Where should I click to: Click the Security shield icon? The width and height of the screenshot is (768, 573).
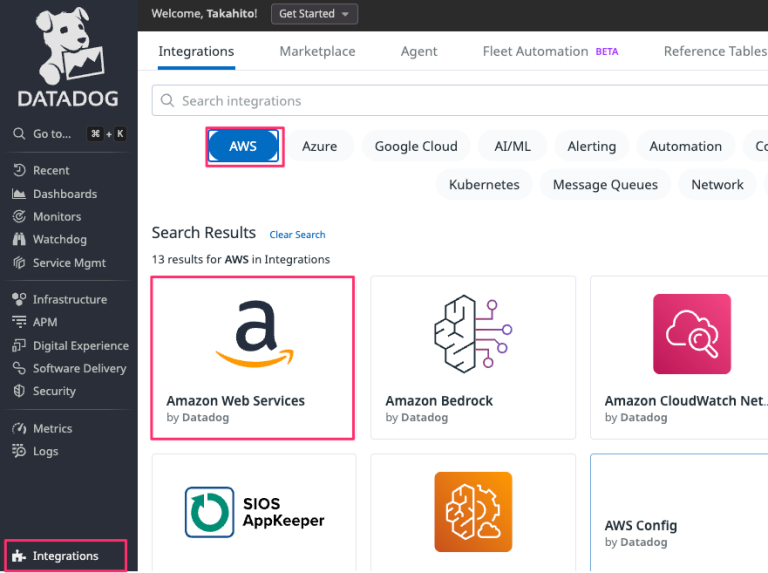[19, 391]
